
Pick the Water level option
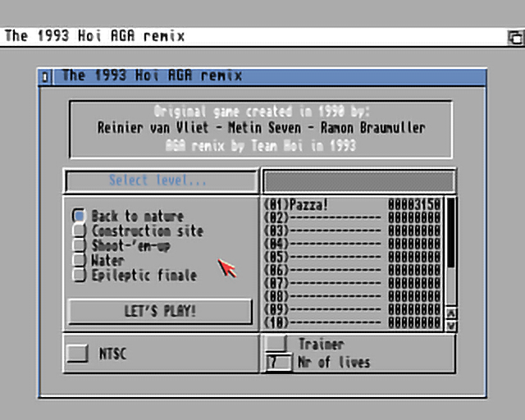coord(79,260)
